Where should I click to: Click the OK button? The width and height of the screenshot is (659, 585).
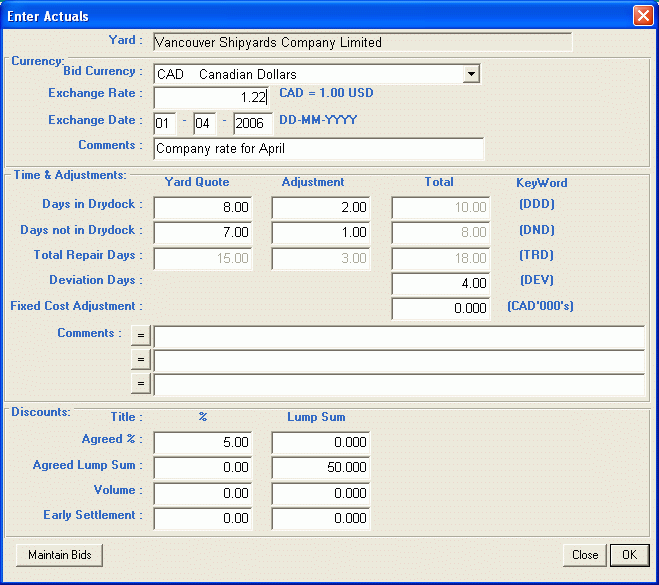click(x=629, y=555)
